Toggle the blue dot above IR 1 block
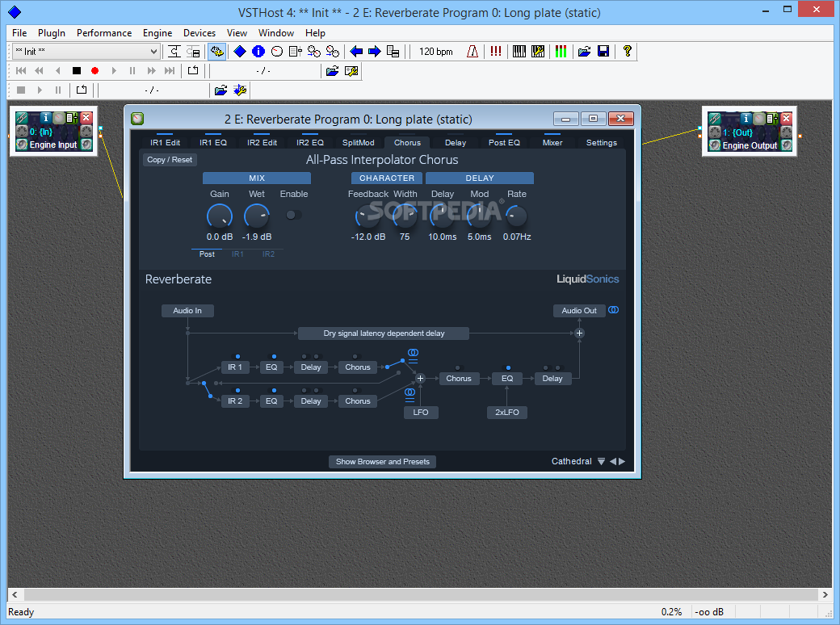 click(237, 356)
